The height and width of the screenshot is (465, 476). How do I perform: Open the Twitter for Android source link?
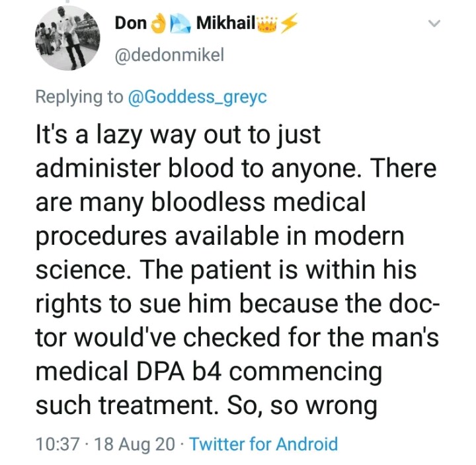263,443
